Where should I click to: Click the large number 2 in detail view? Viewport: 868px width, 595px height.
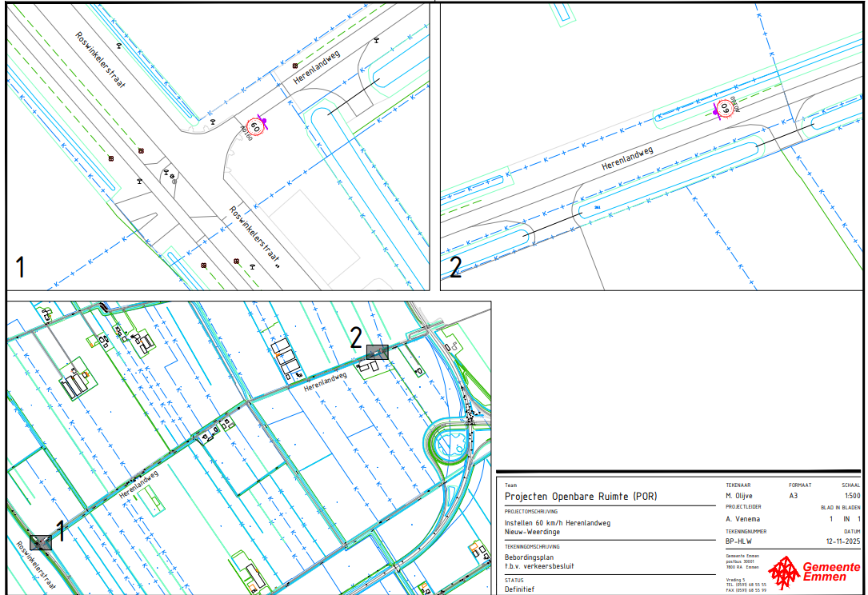pyautogui.click(x=455, y=268)
